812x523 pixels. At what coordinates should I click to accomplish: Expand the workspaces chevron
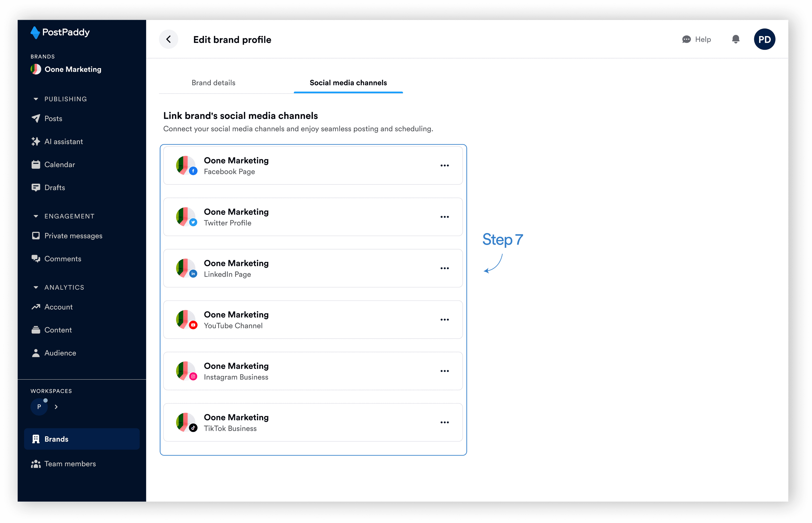56,407
